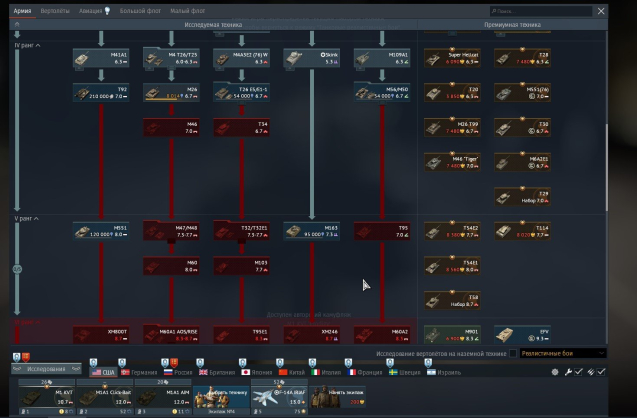This screenshot has width=637, height=418.
Task: Open the Большой флот tab
Action: pos(139,10)
